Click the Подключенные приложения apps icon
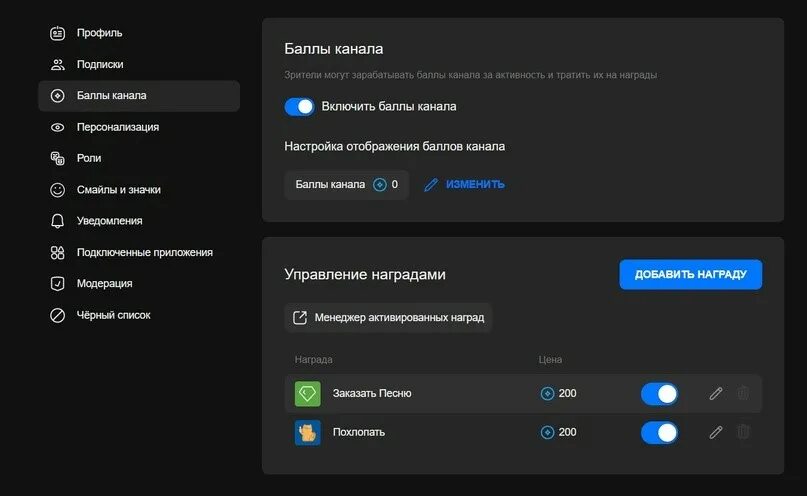 [x=57, y=253]
